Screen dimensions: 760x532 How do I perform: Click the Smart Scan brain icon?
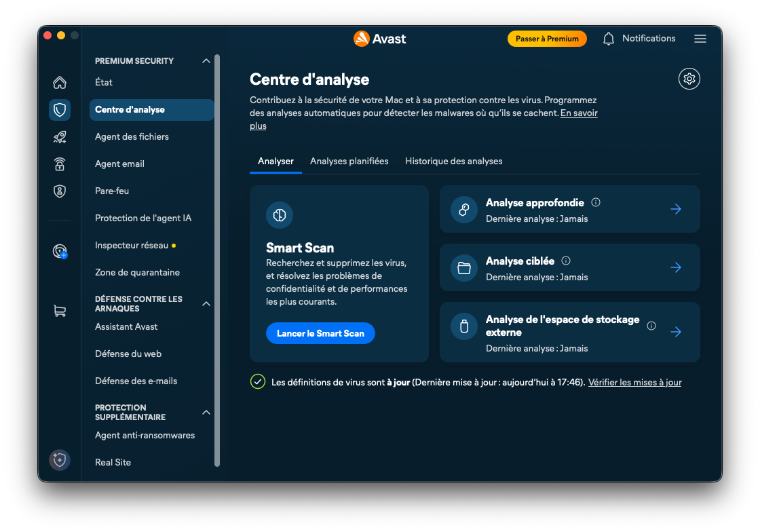click(x=280, y=215)
